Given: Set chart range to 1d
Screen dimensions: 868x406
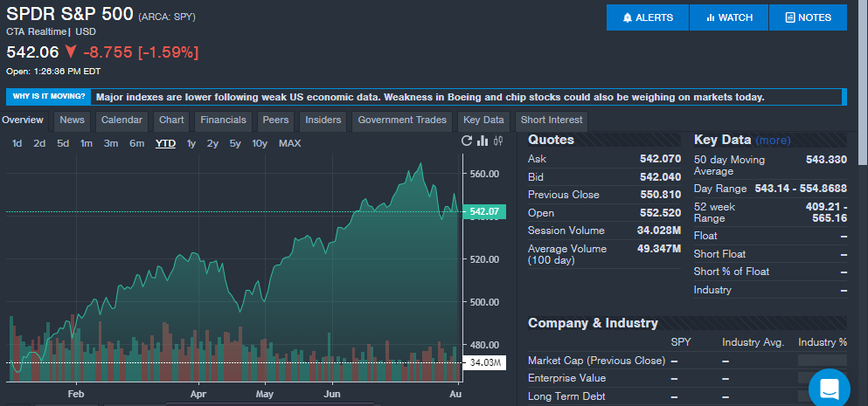Looking at the screenshot, I should pos(17,144).
